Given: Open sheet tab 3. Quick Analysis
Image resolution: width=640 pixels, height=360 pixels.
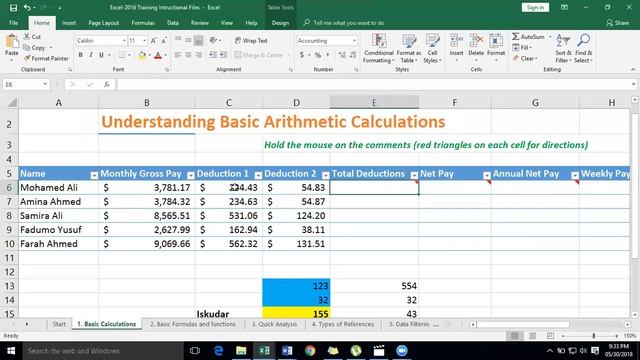Looking at the screenshot, I should tap(274, 324).
